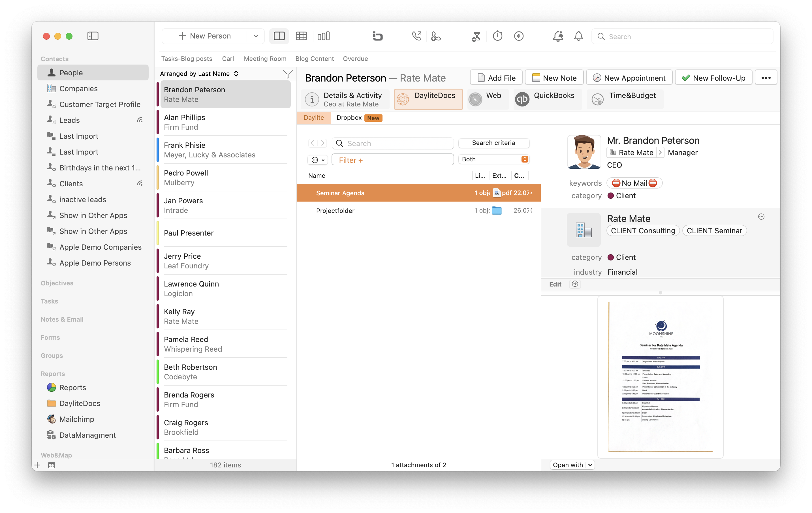This screenshot has width=812, height=513.
Task: Click the CLIENT Consulting tag
Action: 643,231
